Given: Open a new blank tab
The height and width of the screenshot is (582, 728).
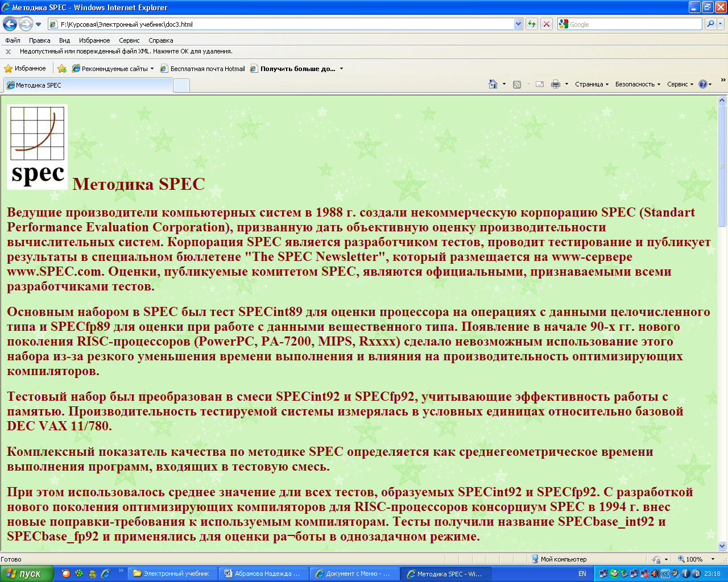Looking at the screenshot, I should [x=181, y=85].
